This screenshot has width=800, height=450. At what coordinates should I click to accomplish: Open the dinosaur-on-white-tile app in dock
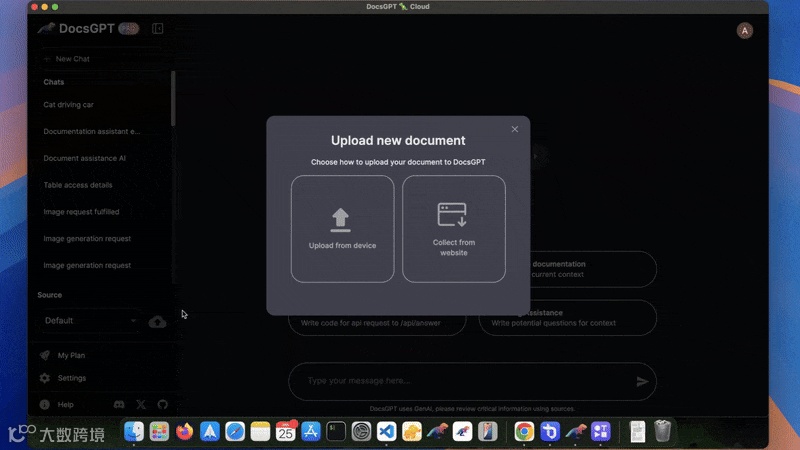(x=462, y=432)
